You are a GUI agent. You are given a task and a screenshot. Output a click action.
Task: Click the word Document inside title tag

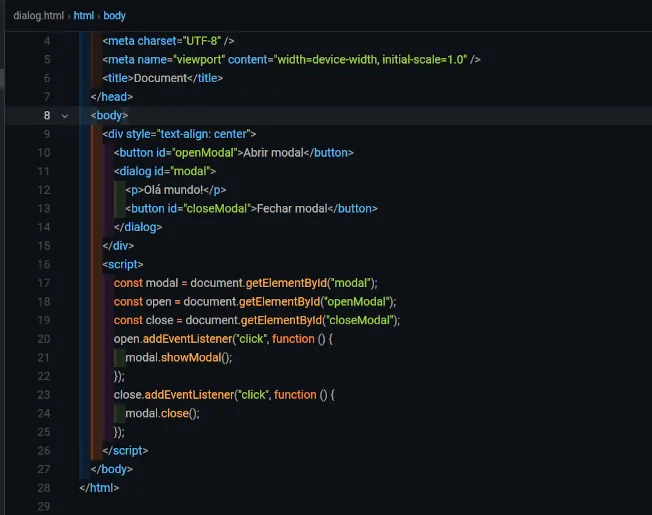160,78
